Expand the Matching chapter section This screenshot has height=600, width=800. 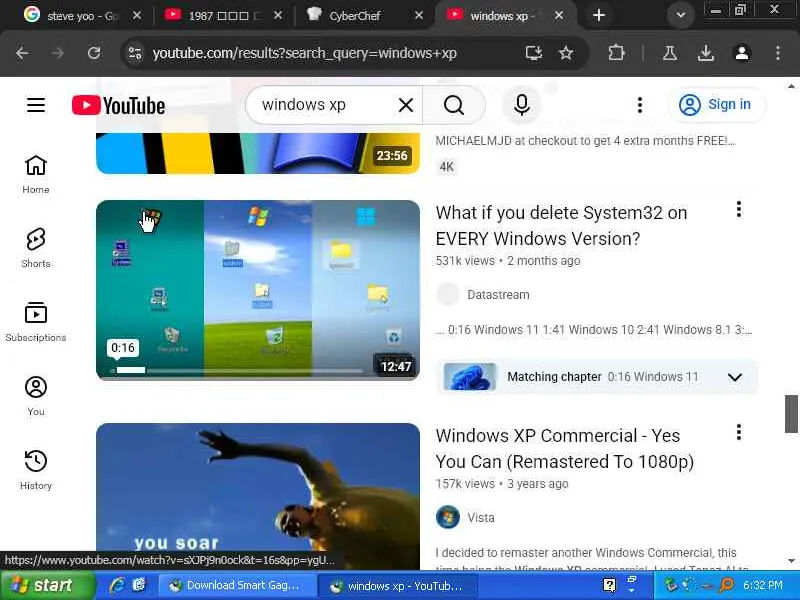[734, 377]
